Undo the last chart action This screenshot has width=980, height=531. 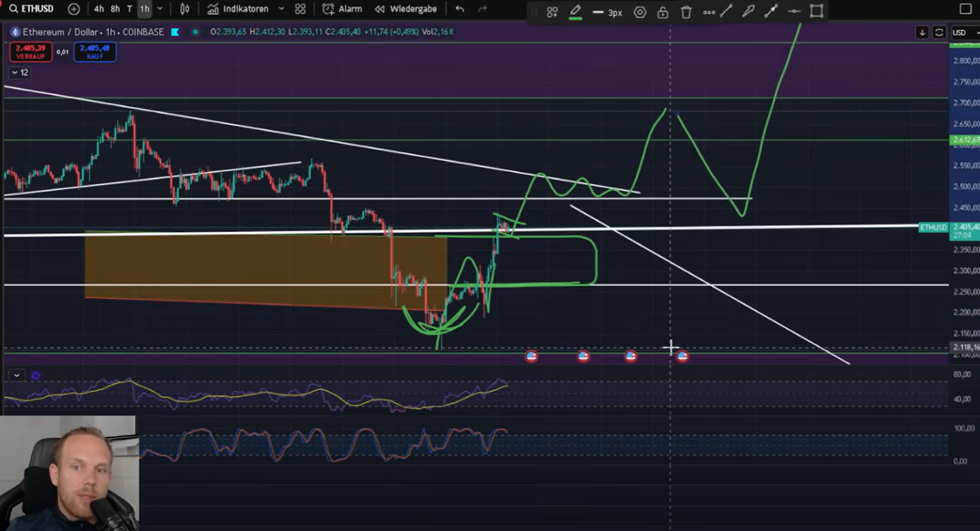pos(460,9)
